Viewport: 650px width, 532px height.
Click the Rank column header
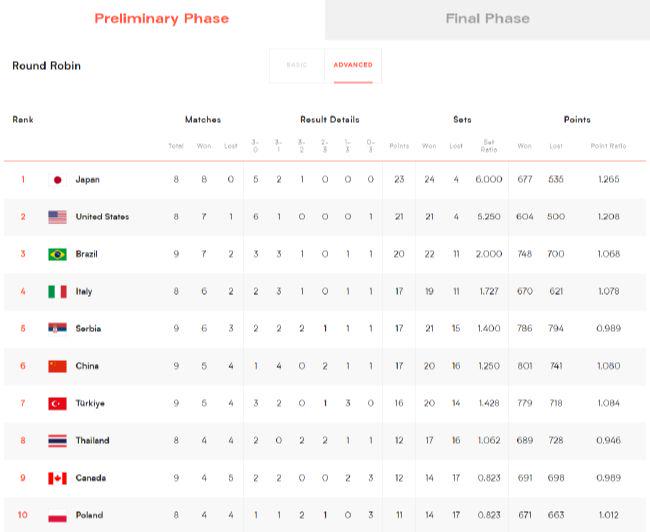click(x=22, y=120)
